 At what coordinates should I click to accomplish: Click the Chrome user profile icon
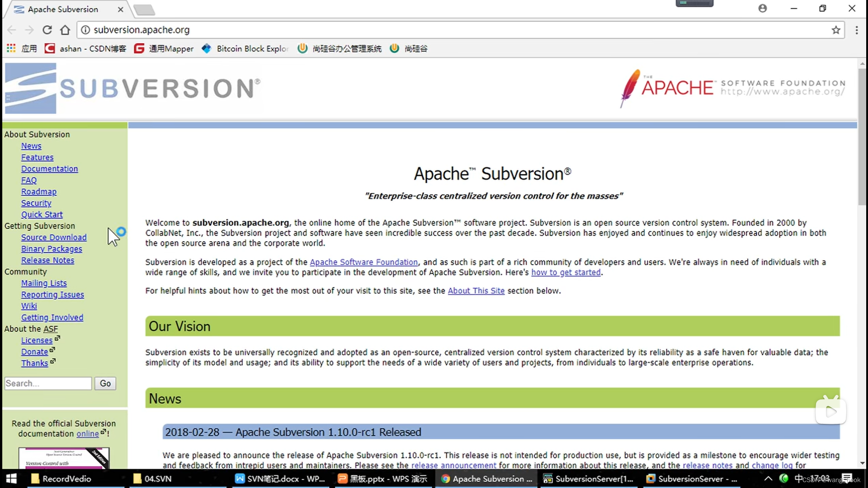(x=762, y=8)
